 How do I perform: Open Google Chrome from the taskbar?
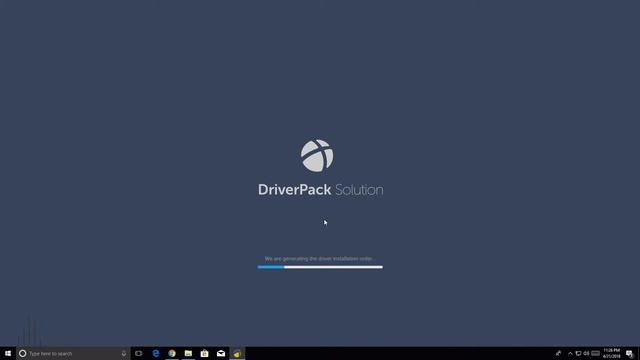(x=172, y=353)
